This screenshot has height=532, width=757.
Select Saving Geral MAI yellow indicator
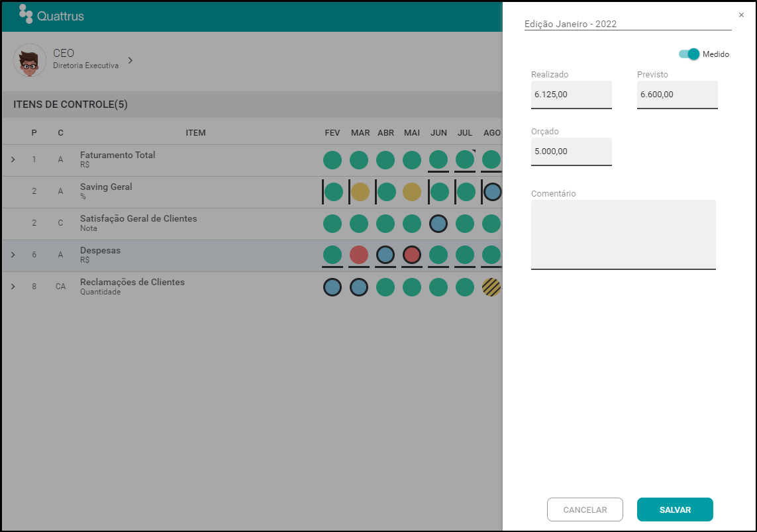tap(412, 192)
